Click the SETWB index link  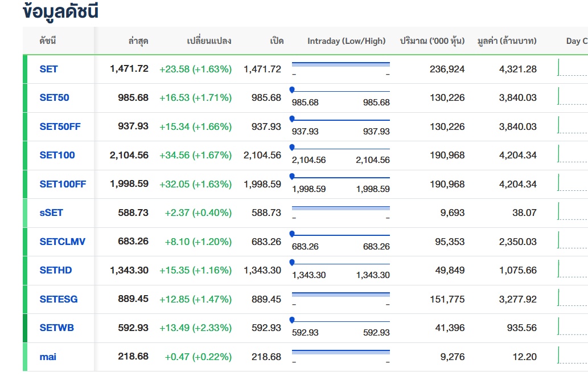(x=56, y=328)
